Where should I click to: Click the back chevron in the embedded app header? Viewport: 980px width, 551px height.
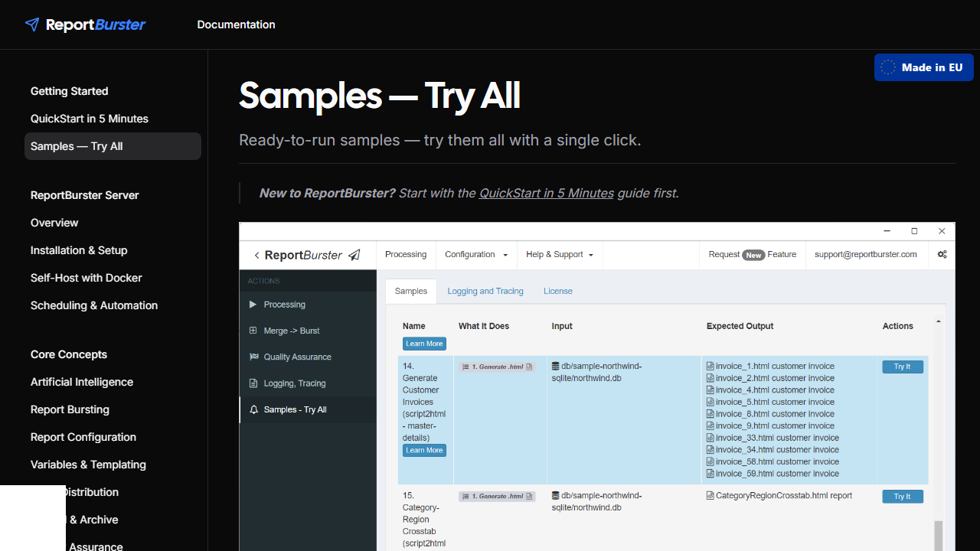pyautogui.click(x=256, y=255)
